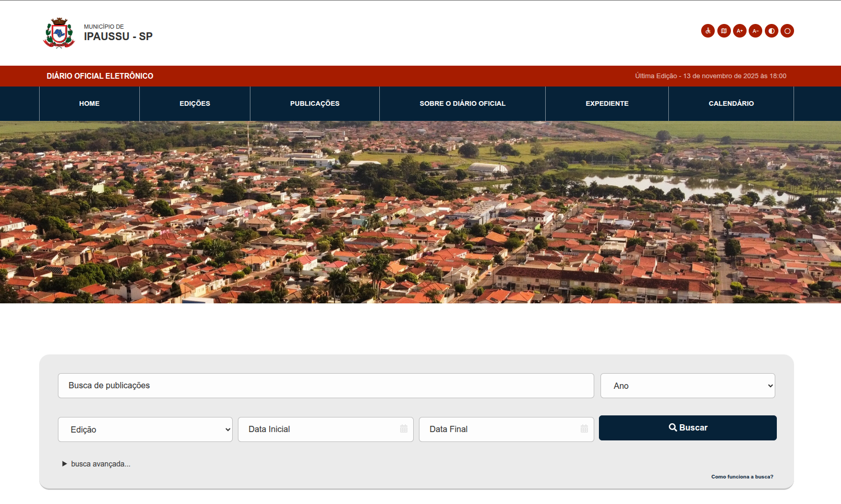Open calendar icon in Data Inicial
The width and height of the screenshot is (841, 504).
point(404,429)
